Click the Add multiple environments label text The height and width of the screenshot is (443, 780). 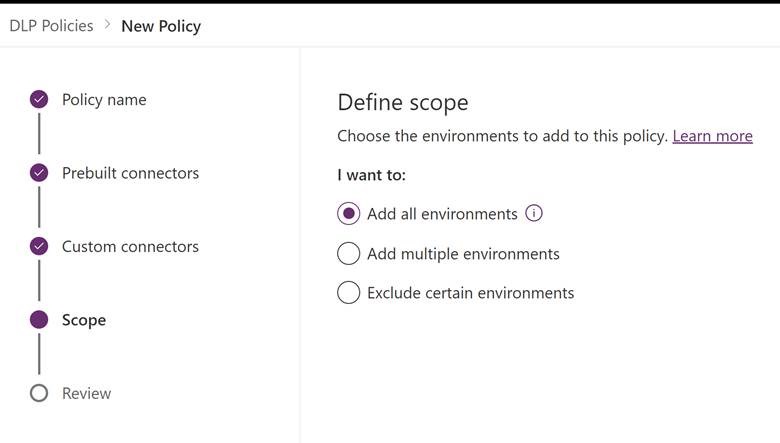point(463,254)
